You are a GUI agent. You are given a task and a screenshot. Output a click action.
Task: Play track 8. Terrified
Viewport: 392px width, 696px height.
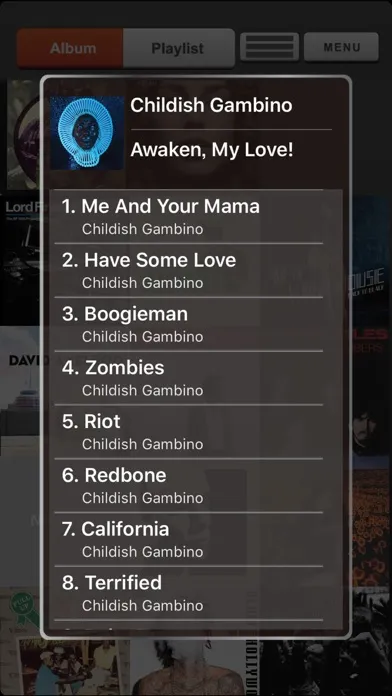[x=189, y=593]
